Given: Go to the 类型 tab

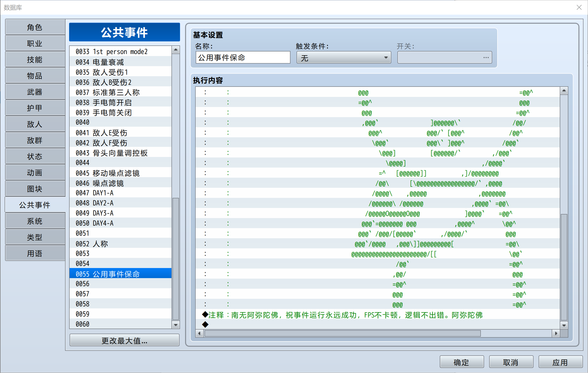Looking at the screenshot, I should pyautogui.click(x=35, y=237).
